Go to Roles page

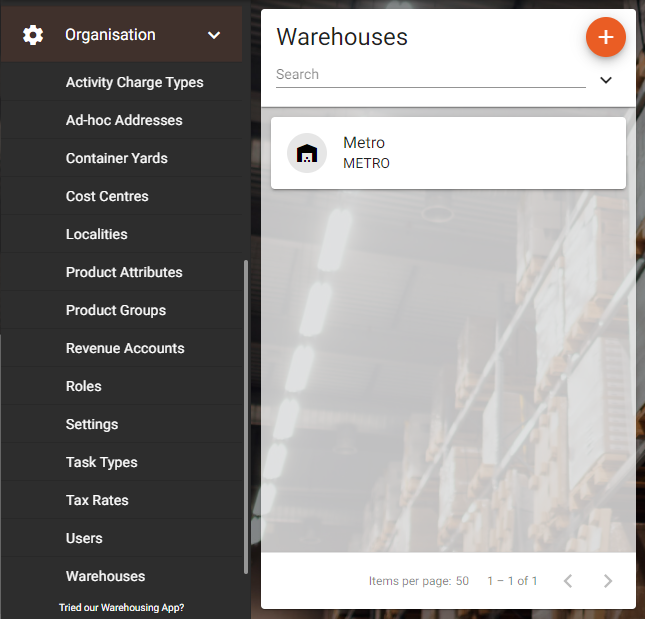pyautogui.click(x=84, y=386)
